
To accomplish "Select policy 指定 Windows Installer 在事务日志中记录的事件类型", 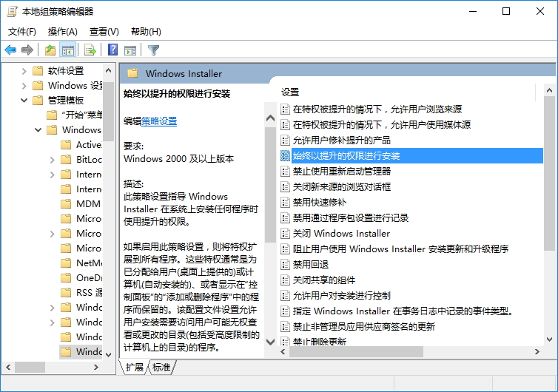I will click(403, 311).
